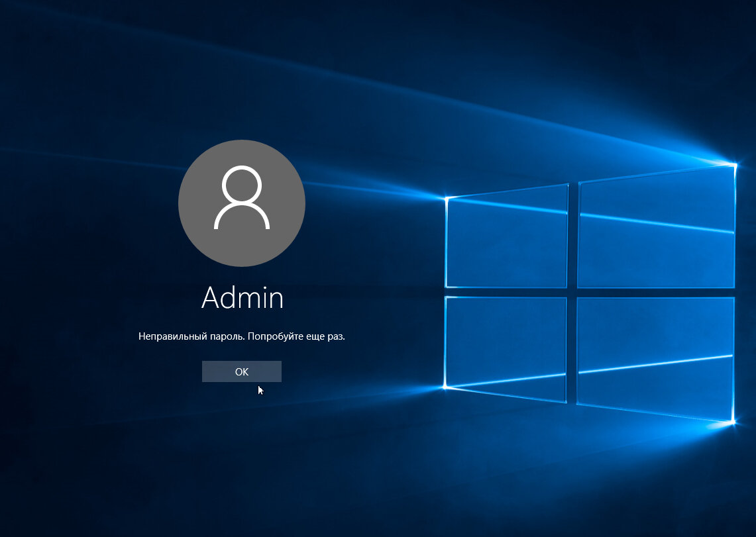Viewport: 756px width, 537px height.
Task: Click the OK button
Action: point(242,371)
